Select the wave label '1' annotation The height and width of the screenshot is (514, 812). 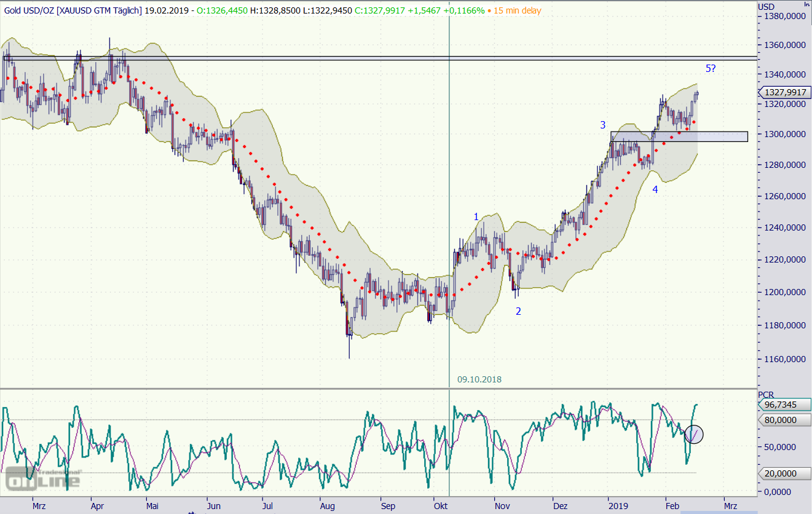coord(476,216)
